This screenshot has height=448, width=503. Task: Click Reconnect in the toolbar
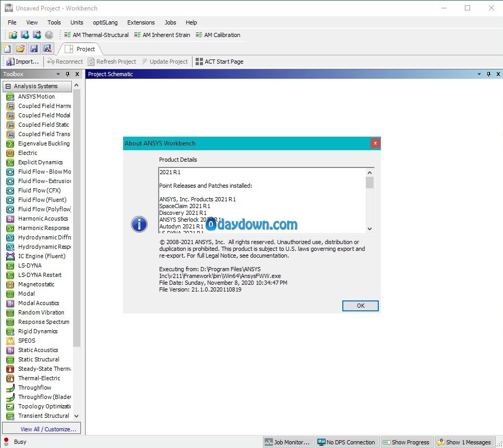[x=65, y=62]
